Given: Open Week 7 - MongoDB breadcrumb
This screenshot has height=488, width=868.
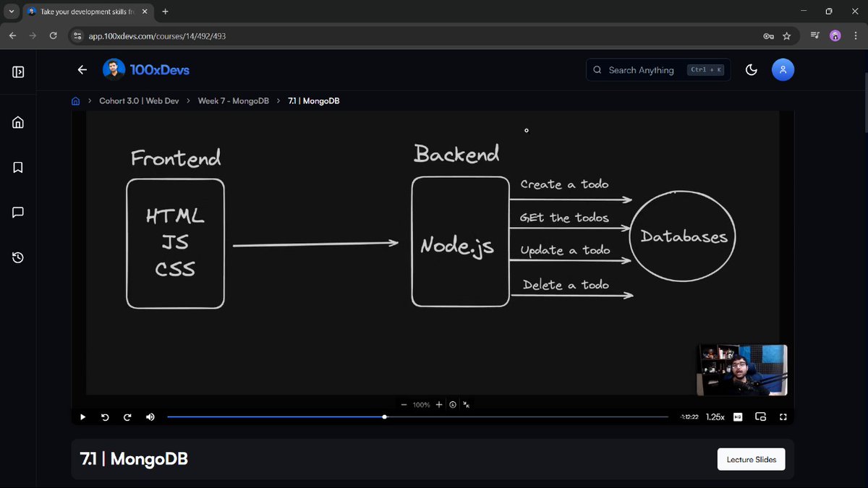Looking at the screenshot, I should click(234, 100).
